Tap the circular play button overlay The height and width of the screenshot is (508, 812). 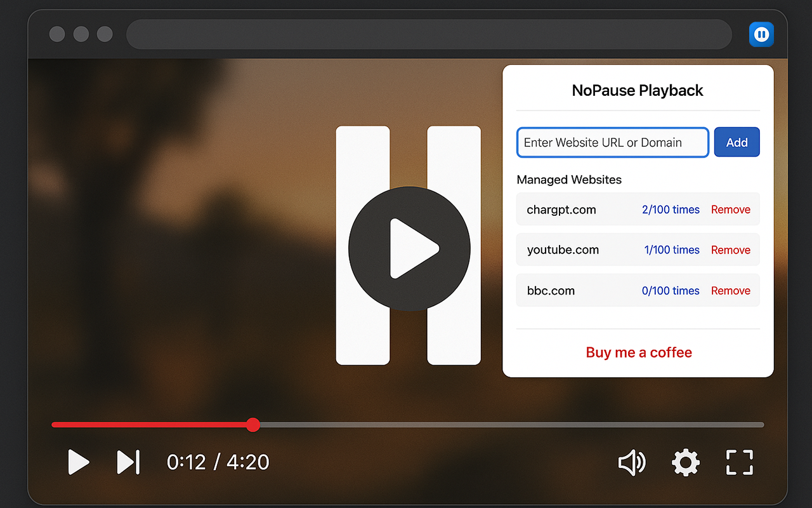click(x=409, y=248)
